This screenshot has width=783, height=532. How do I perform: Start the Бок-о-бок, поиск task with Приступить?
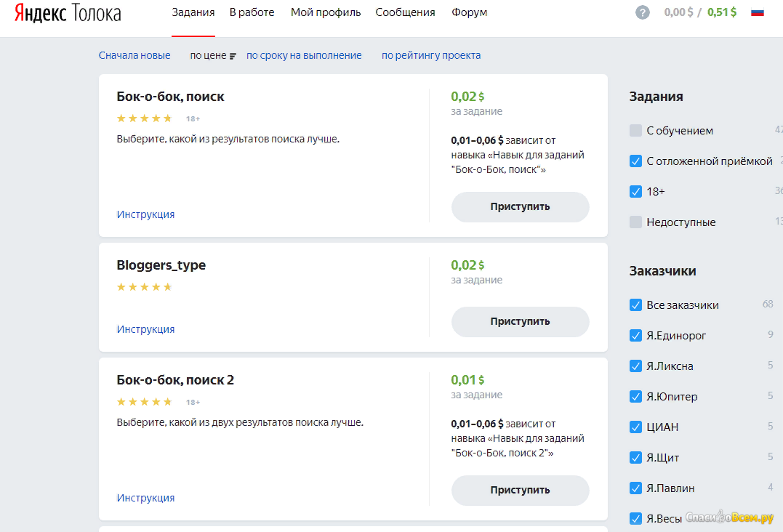[x=521, y=206]
